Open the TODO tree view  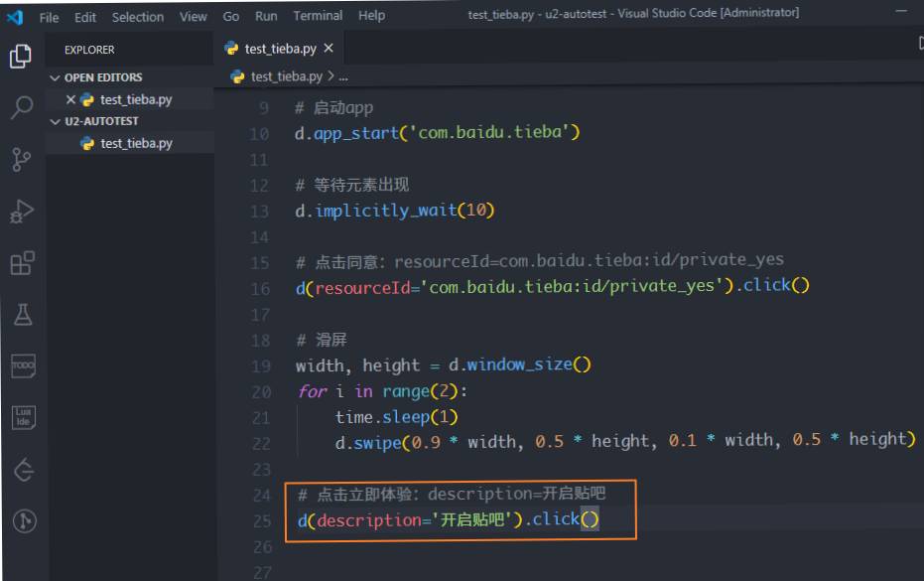(x=24, y=365)
